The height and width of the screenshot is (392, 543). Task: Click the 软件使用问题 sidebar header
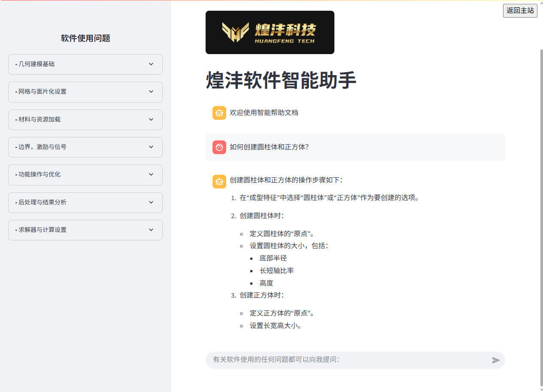[x=85, y=38]
